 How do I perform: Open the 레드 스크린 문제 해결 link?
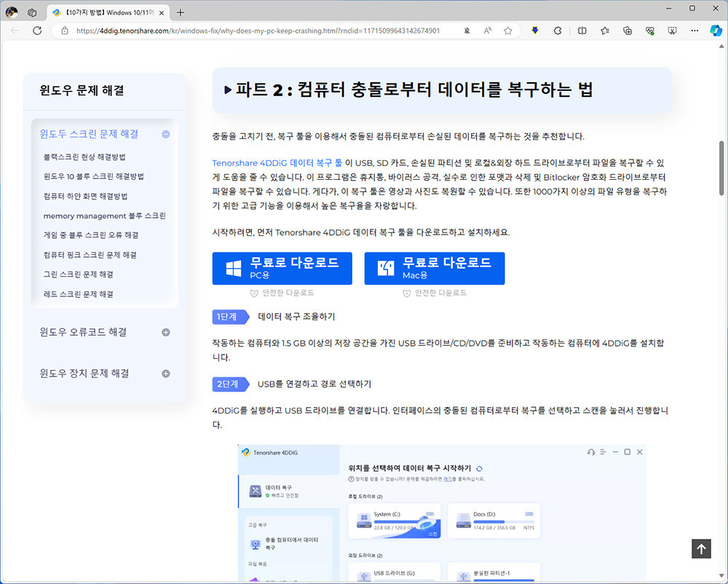79,294
